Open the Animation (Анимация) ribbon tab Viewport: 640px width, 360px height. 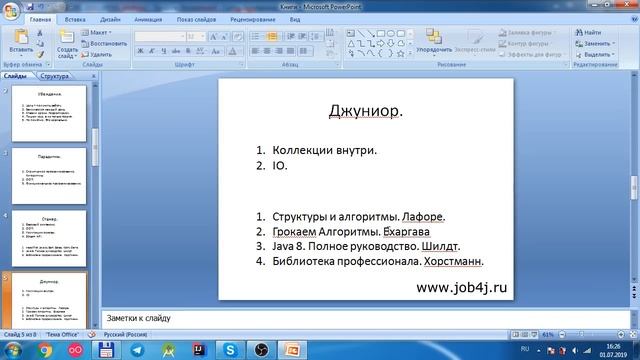148,19
